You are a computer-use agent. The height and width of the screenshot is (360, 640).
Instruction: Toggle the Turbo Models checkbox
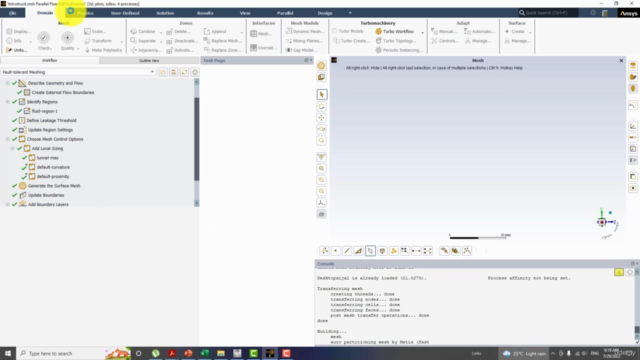[335, 31]
